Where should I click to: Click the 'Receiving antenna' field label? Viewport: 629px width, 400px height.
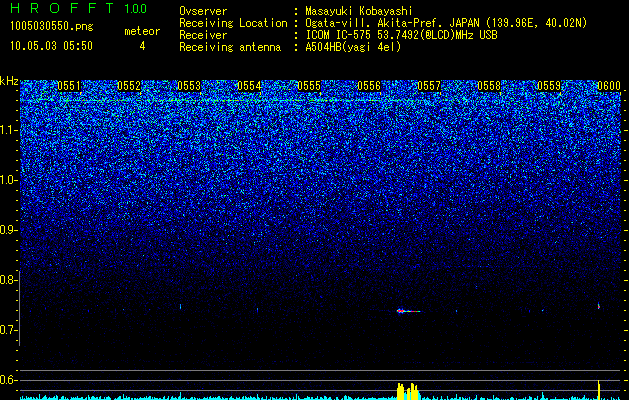point(230,48)
